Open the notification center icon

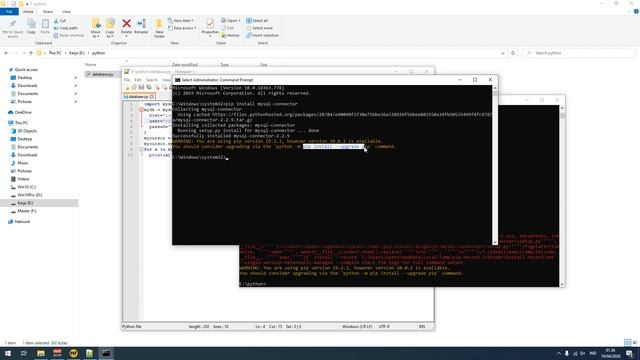[x=629, y=353]
